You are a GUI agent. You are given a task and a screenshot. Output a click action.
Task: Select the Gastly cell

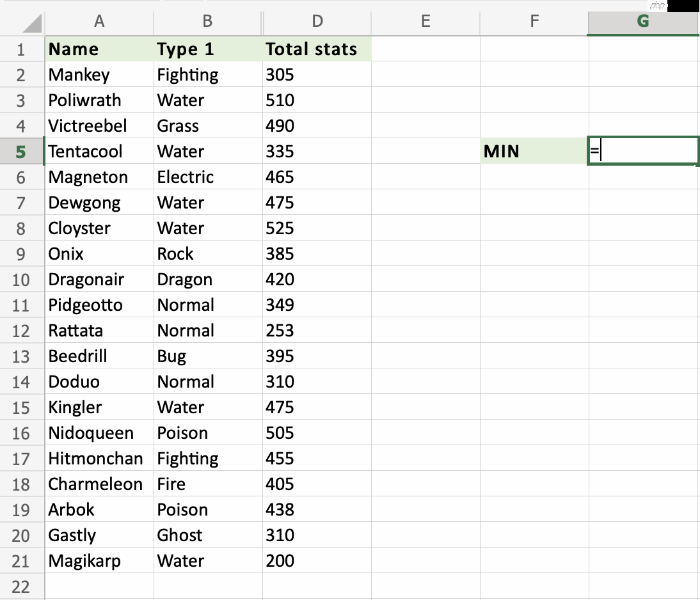point(99,535)
